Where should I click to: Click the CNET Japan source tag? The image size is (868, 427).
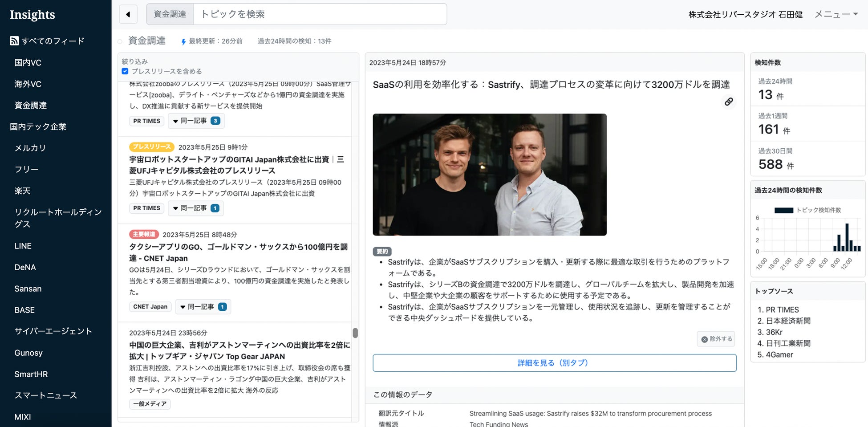pyautogui.click(x=150, y=307)
